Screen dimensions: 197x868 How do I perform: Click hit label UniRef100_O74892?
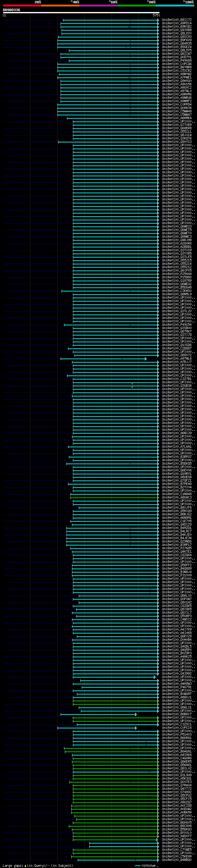tap(177, 792)
